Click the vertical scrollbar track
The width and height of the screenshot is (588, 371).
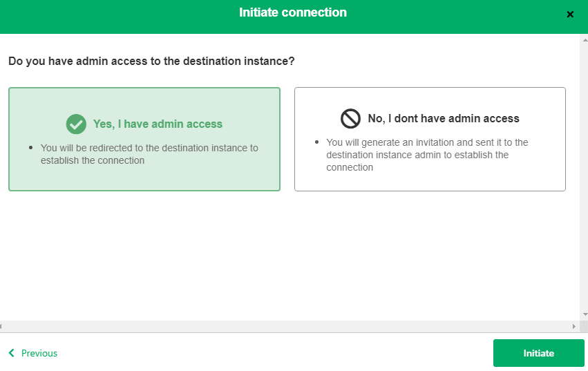(x=585, y=177)
